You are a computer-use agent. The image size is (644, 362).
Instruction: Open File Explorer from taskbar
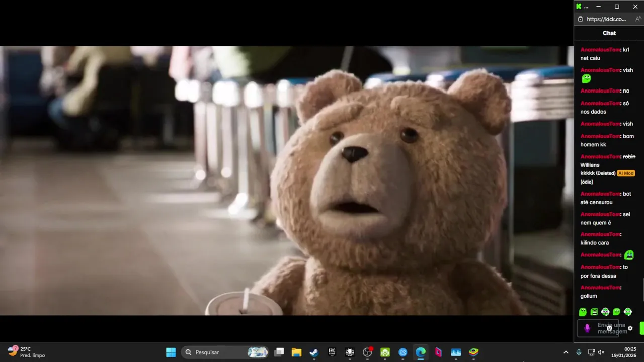pos(296,352)
